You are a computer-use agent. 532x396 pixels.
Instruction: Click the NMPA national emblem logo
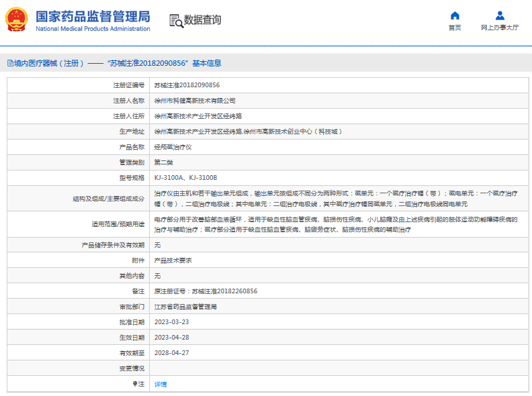17,20
